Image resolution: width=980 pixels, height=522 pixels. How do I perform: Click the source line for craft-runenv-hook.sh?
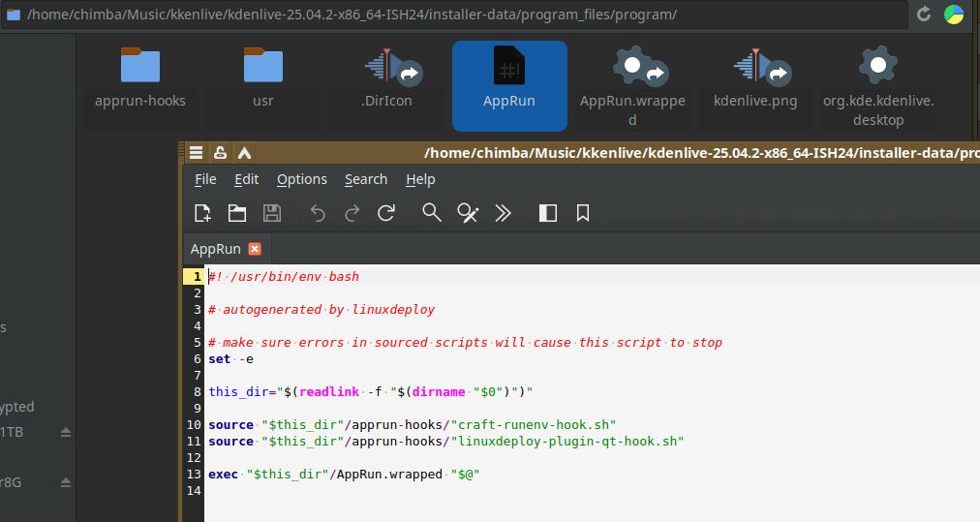pos(412,425)
